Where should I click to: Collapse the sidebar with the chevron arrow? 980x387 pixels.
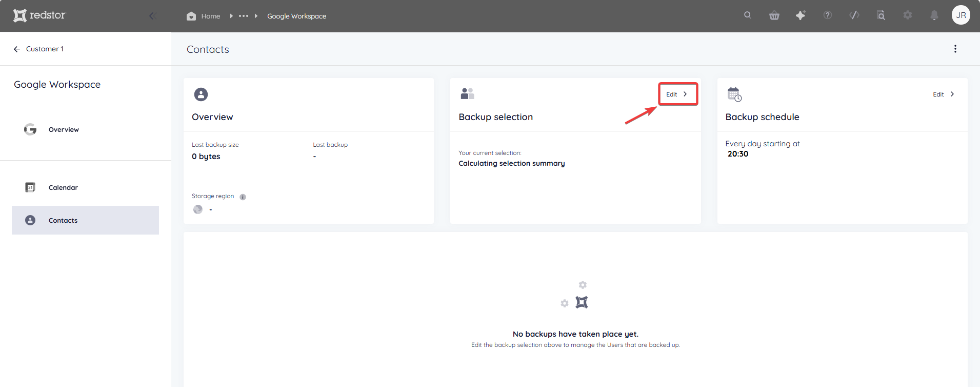[x=152, y=16]
